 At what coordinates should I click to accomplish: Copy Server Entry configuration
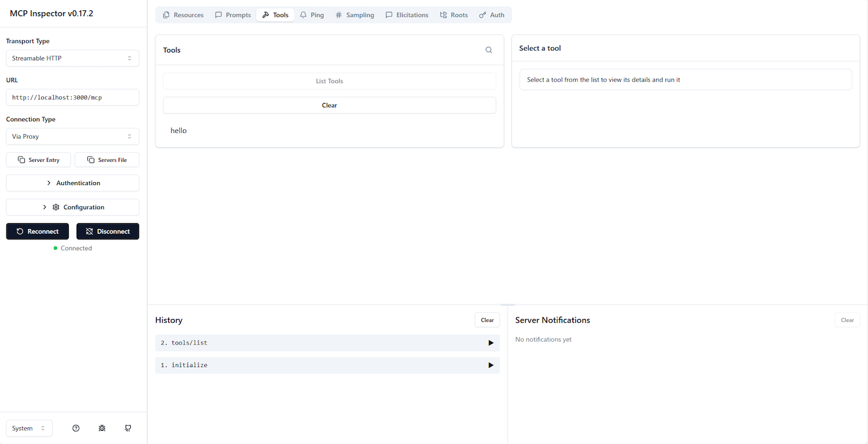(38, 160)
